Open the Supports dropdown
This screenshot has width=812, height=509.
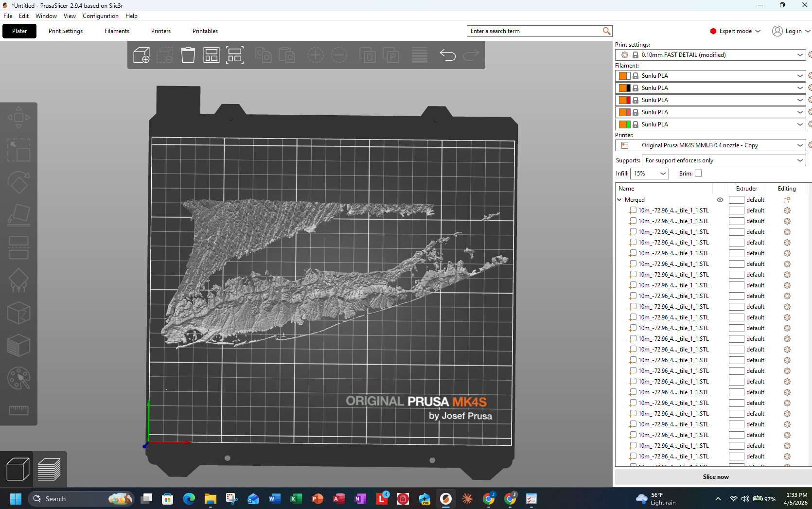coord(724,160)
